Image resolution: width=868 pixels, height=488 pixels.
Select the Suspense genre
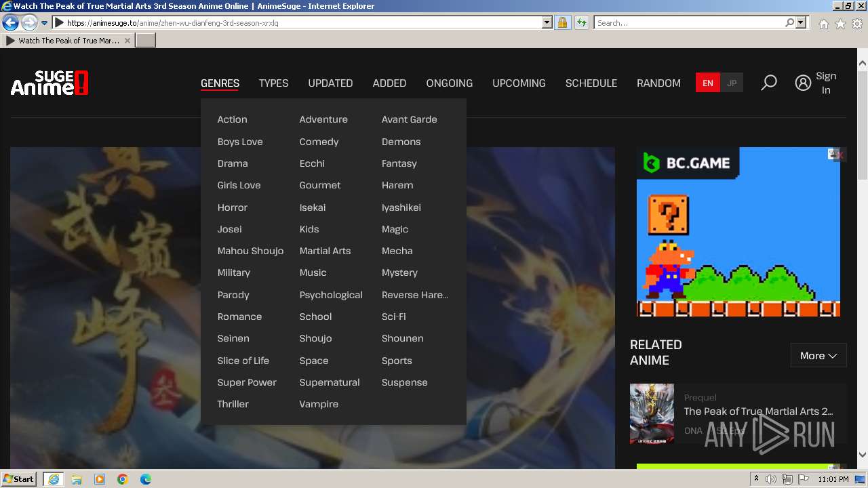(404, 382)
